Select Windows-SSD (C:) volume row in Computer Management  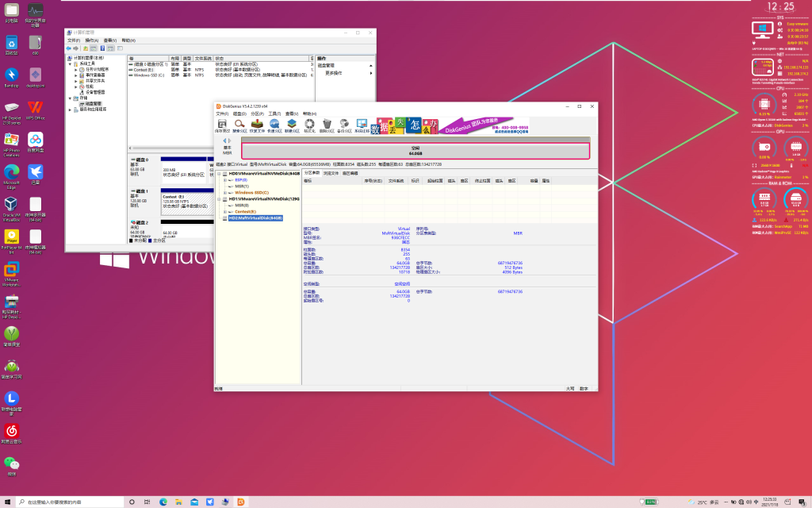tap(221, 75)
